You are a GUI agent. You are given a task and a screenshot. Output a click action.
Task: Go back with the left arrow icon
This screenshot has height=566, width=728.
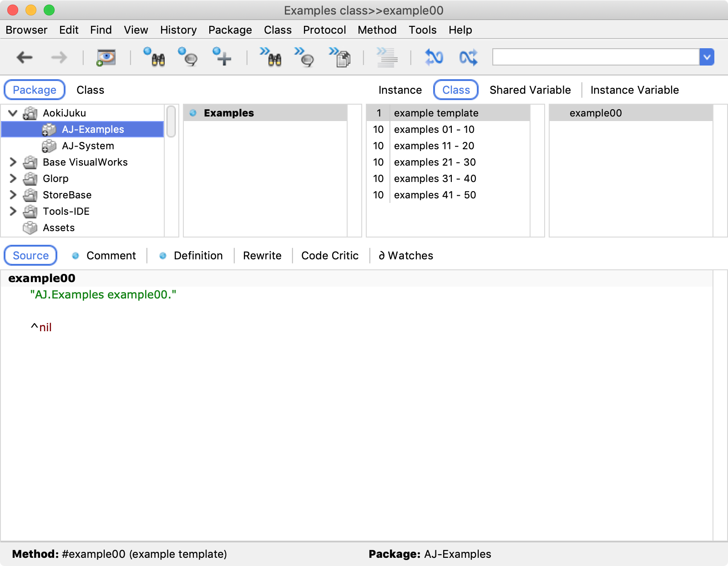[25, 57]
